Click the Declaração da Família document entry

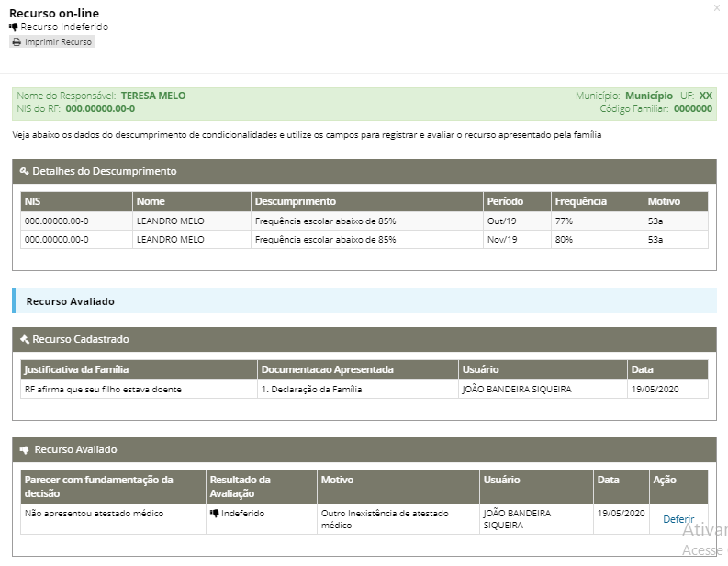click(311, 390)
